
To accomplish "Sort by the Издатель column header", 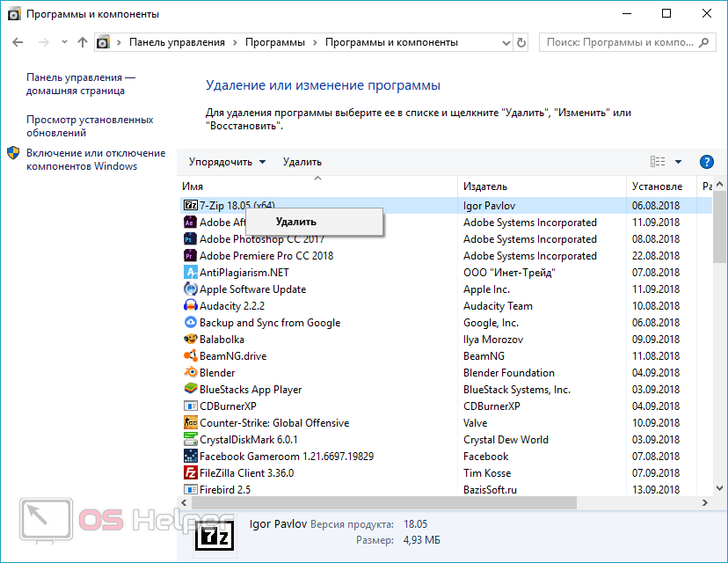I will coord(542,186).
